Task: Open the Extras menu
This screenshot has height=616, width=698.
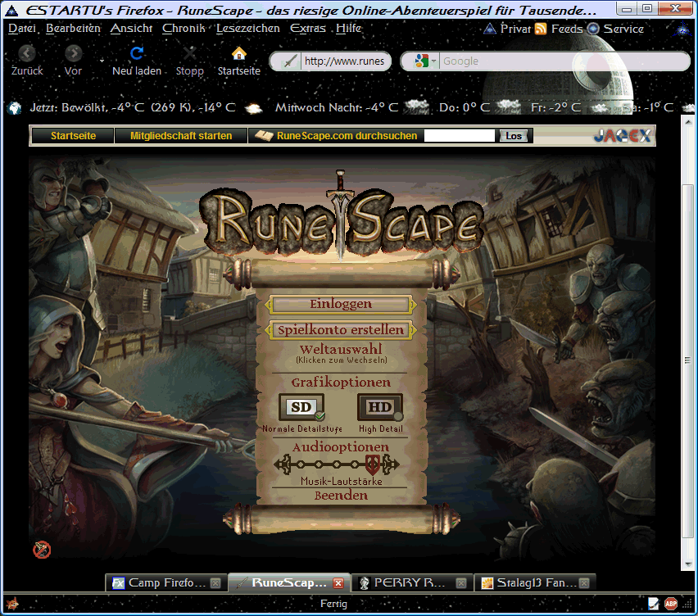Action: [x=308, y=29]
